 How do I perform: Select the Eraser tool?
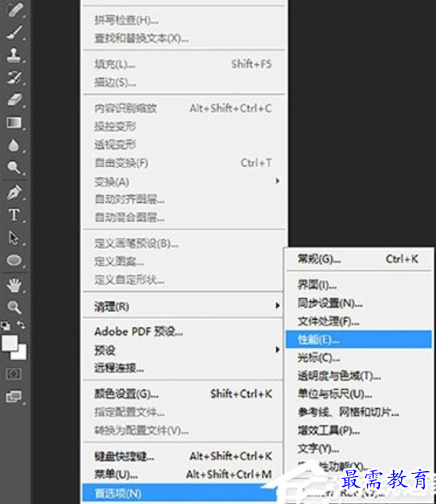pyautogui.click(x=15, y=100)
